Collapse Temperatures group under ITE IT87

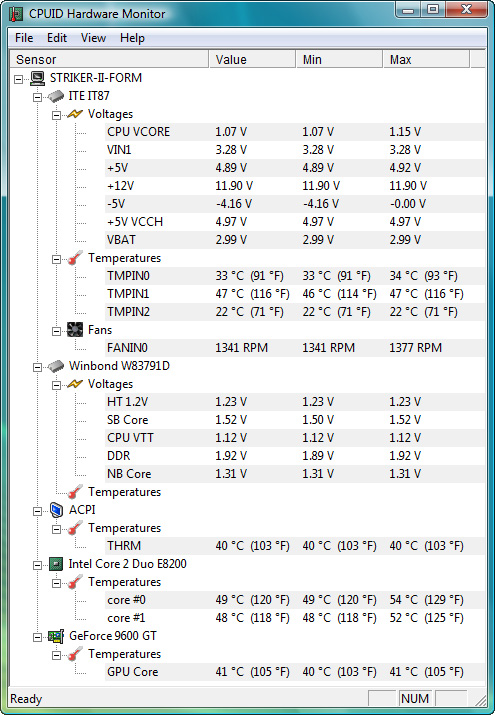[56, 259]
